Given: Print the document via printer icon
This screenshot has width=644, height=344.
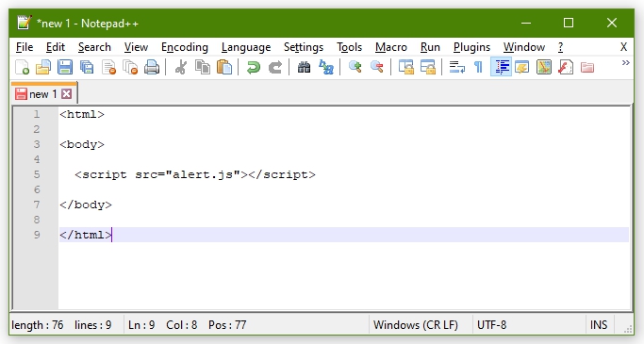Looking at the screenshot, I should click(152, 67).
